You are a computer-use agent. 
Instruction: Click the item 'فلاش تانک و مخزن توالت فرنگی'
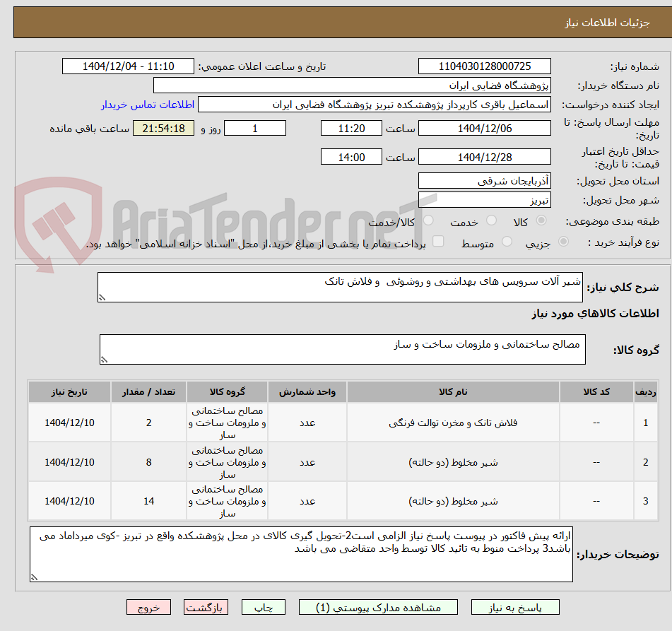453,423
